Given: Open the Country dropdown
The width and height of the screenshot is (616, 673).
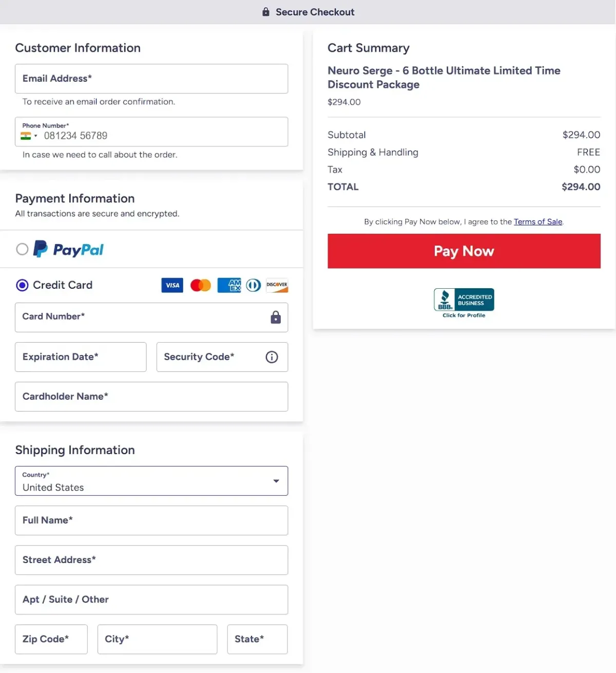Looking at the screenshot, I should coord(276,481).
